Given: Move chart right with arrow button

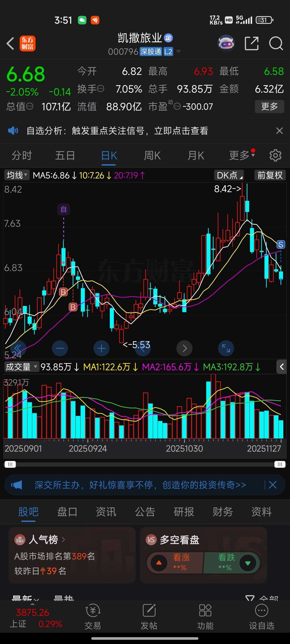Looking at the screenshot, I should [184, 348].
